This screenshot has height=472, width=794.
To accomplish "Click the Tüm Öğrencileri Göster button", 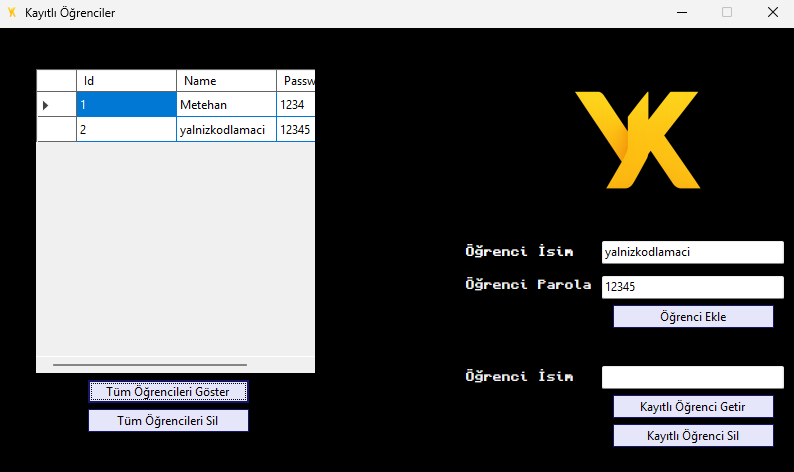I will pyautogui.click(x=168, y=391).
